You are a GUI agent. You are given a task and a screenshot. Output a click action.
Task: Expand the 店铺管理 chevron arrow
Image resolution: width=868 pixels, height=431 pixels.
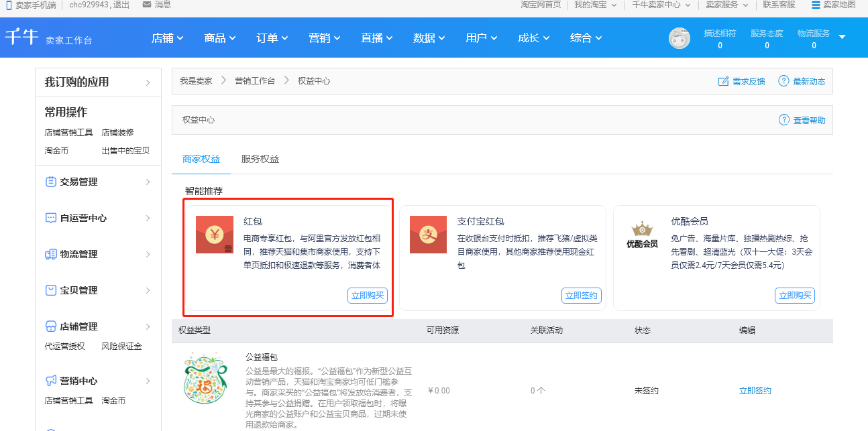pyautogui.click(x=148, y=326)
